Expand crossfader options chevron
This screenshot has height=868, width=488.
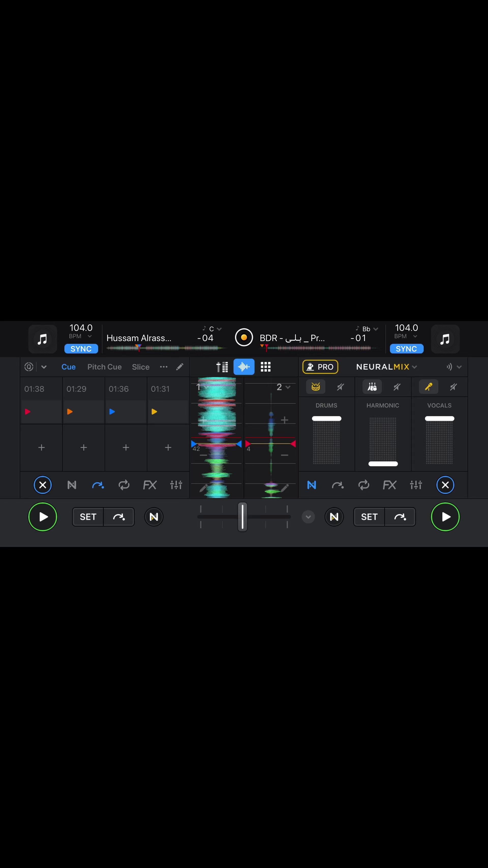tap(308, 517)
